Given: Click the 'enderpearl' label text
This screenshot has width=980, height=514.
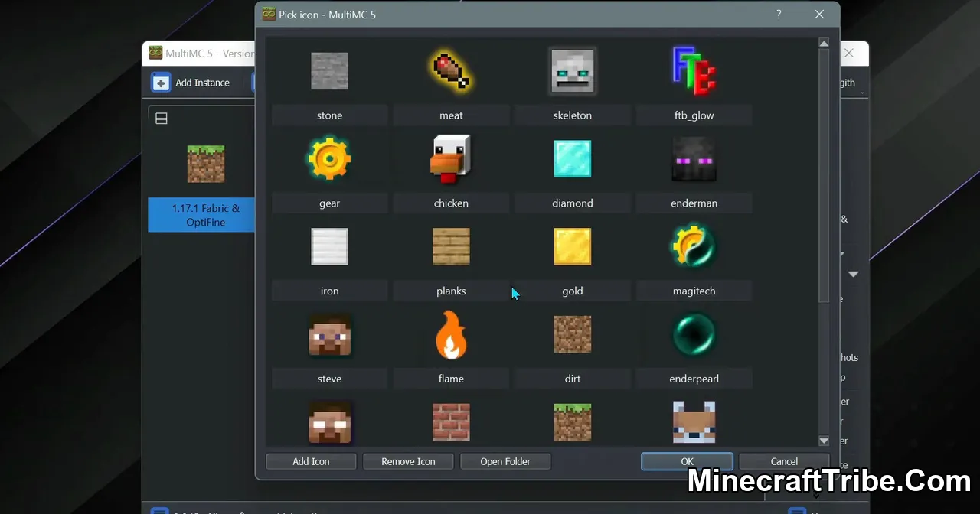Looking at the screenshot, I should 694,379.
